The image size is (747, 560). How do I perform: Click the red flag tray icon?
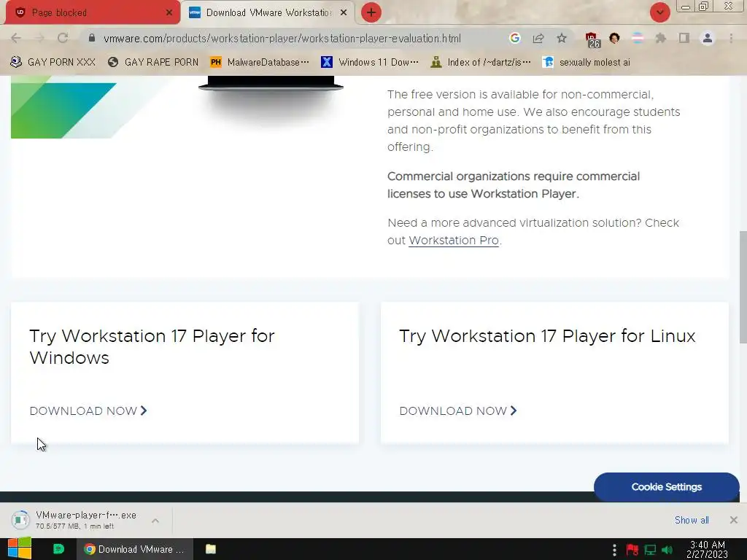[x=632, y=551]
